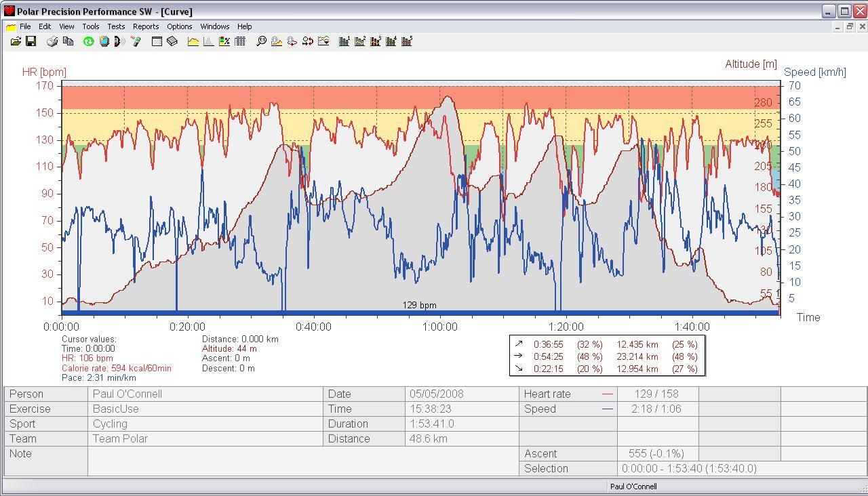
Task: Click the 1:00:00 mark on the time axis
Action: tap(439, 327)
